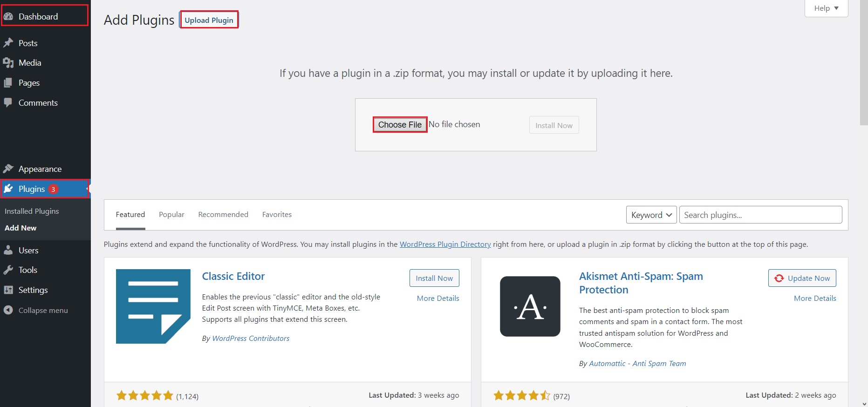Go to the Dashboard menu

pyautogui.click(x=45, y=16)
